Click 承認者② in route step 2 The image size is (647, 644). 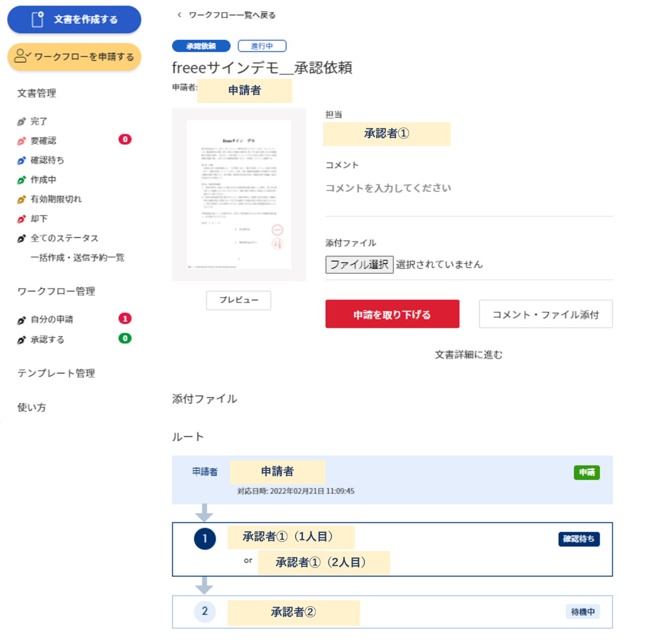coord(293,612)
